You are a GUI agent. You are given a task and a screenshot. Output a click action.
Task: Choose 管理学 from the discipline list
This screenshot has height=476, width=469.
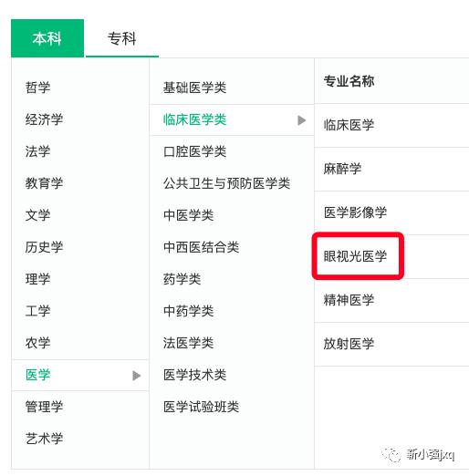[x=44, y=407]
